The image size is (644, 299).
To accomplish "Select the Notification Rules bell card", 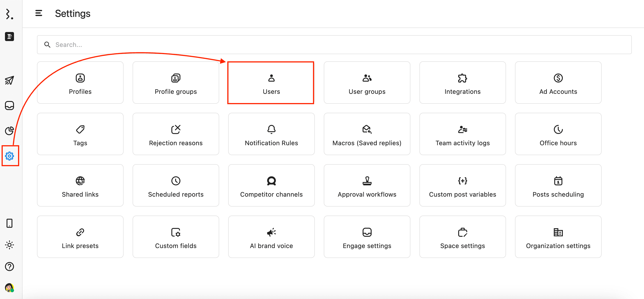I will 271,134.
